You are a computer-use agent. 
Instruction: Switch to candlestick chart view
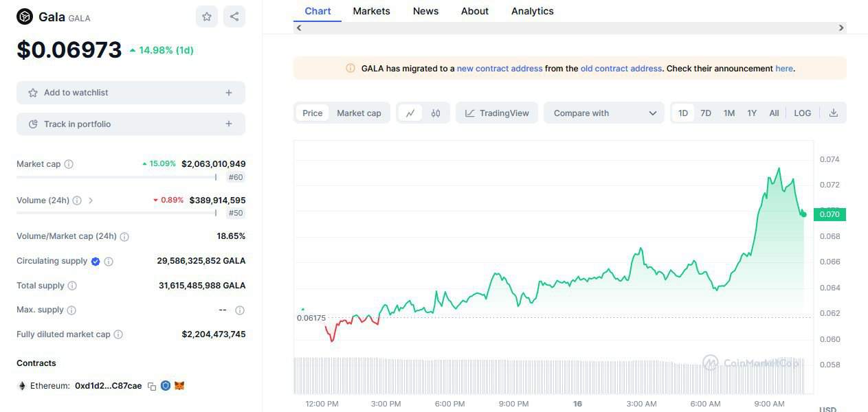coord(436,113)
